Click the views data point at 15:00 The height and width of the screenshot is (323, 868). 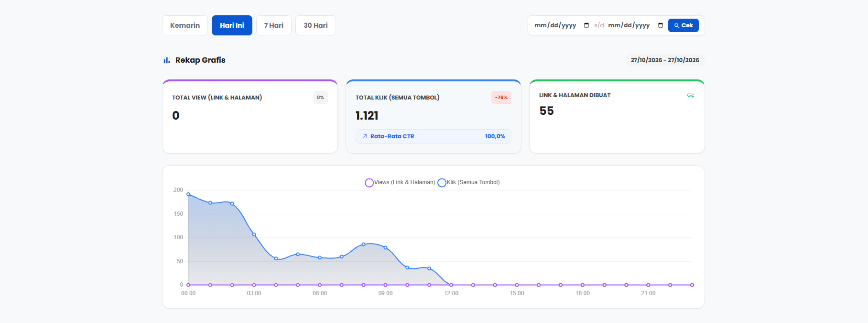(517, 285)
